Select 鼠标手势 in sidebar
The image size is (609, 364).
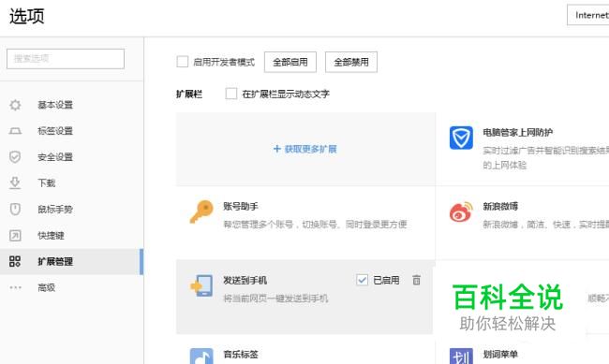pyautogui.click(x=72, y=210)
